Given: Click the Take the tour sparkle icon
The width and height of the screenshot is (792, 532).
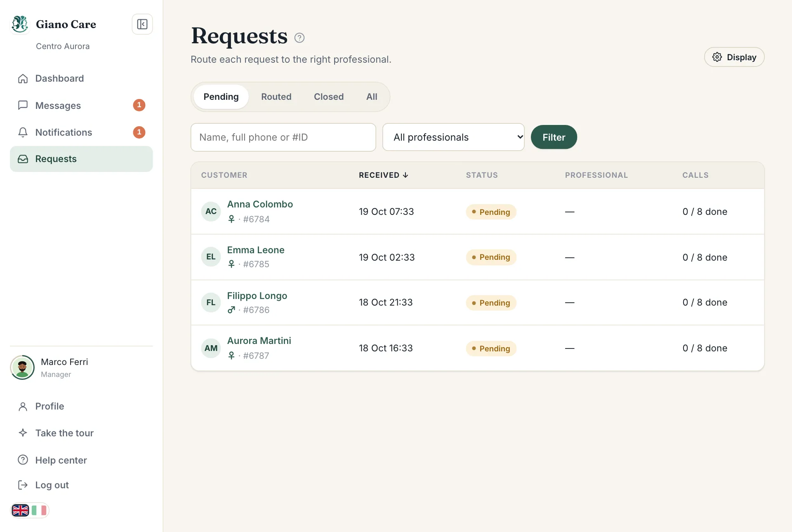Looking at the screenshot, I should click(x=23, y=433).
